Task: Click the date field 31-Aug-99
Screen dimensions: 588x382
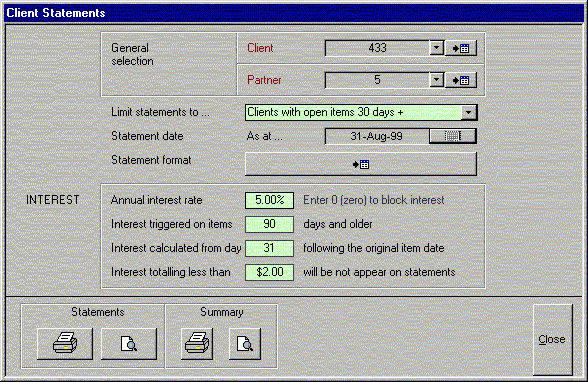Action: point(377,136)
